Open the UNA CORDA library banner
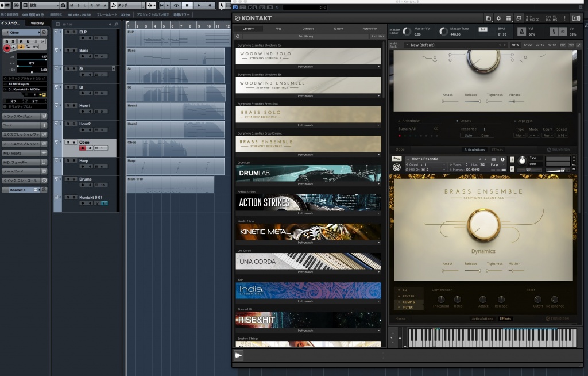Image resolution: width=588 pixels, height=376 pixels. coord(308,261)
